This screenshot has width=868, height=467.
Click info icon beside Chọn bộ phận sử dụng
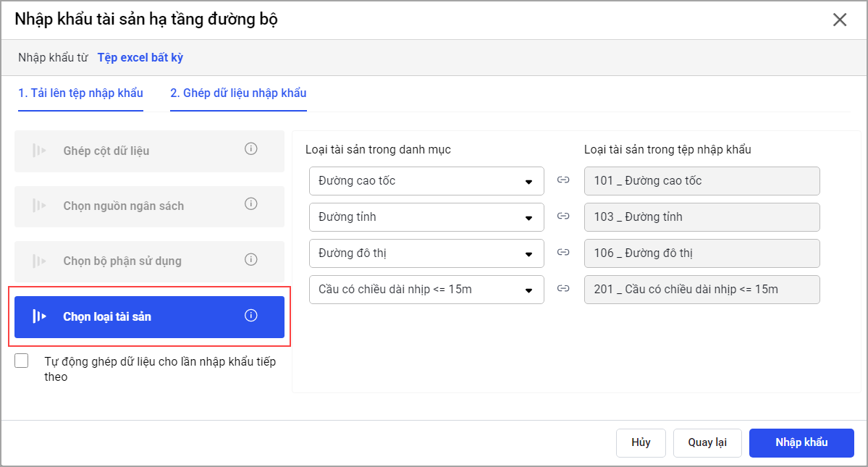point(251,259)
